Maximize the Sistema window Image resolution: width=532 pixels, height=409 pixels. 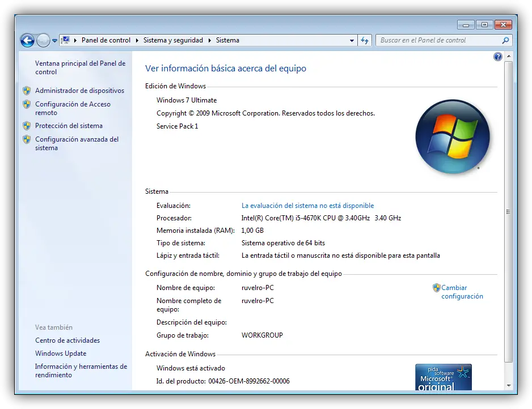point(484,25)
